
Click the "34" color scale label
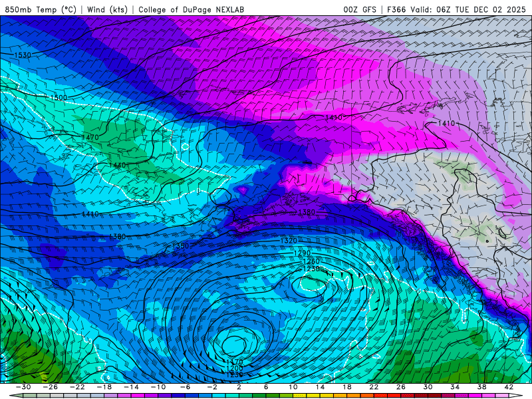coord(455,387)
